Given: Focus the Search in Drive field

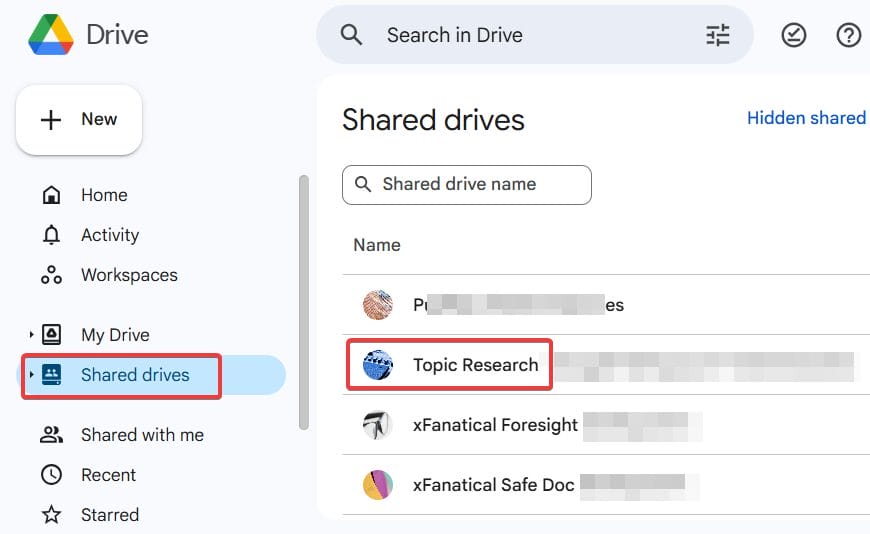Looking at the screenshot, I should (534, 35).
